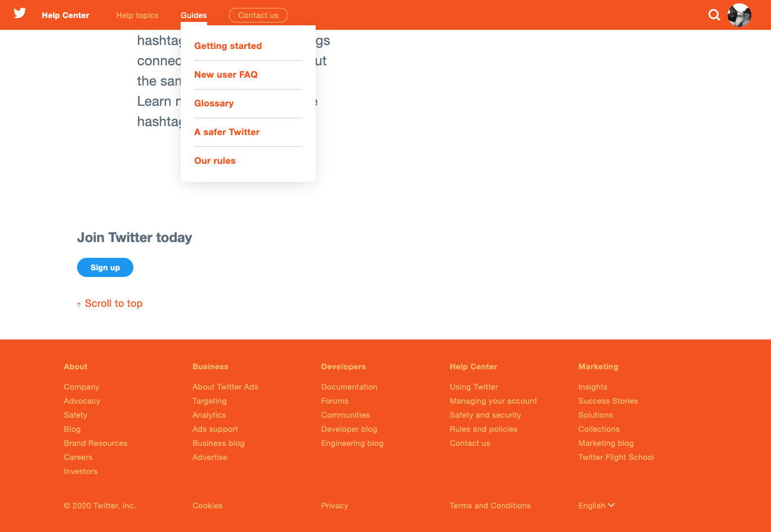The width and height of the screenshot is (771, 532).
Task: Open the Forums footer link
Action: [335, 401]
